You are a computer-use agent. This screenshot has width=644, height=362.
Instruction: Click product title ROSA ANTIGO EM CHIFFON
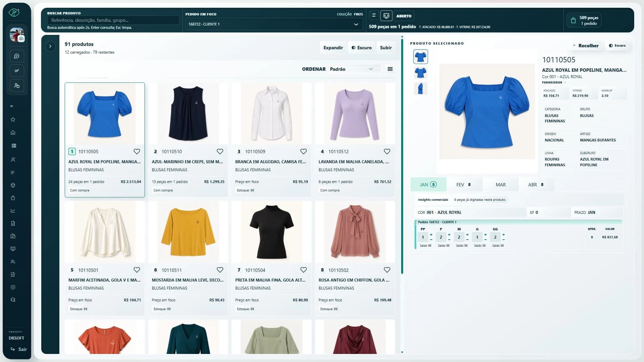point(354,280)
